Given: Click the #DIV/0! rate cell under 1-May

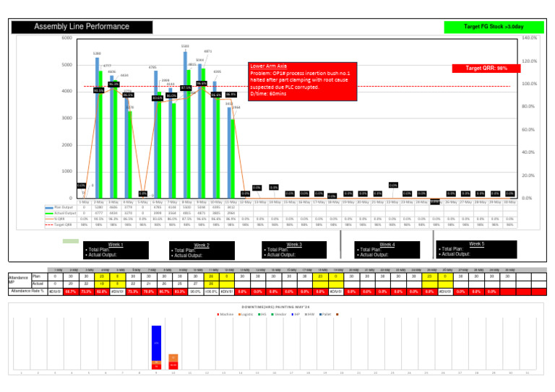Looking at the screenshot, I should (x=55, y=292).
